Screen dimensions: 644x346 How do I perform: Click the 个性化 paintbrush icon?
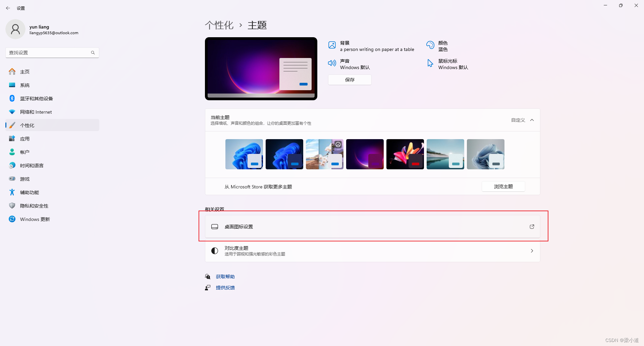point(12,125)
